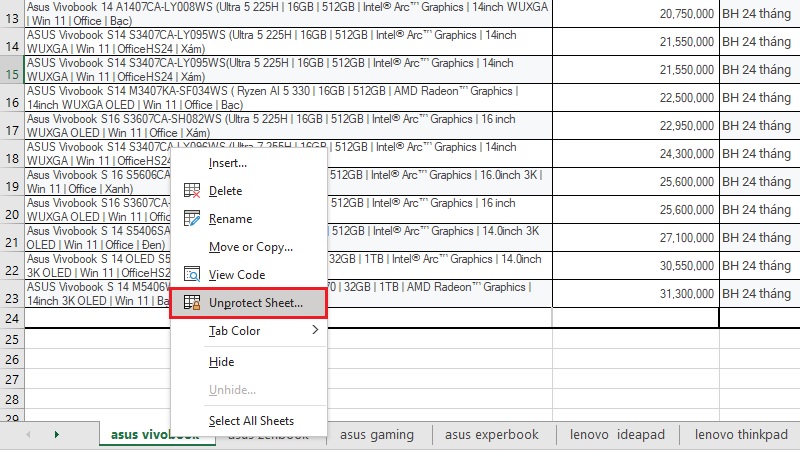Open Move or Copy... dialog
The width and height of the screenshot is (800, 450).
248,246
